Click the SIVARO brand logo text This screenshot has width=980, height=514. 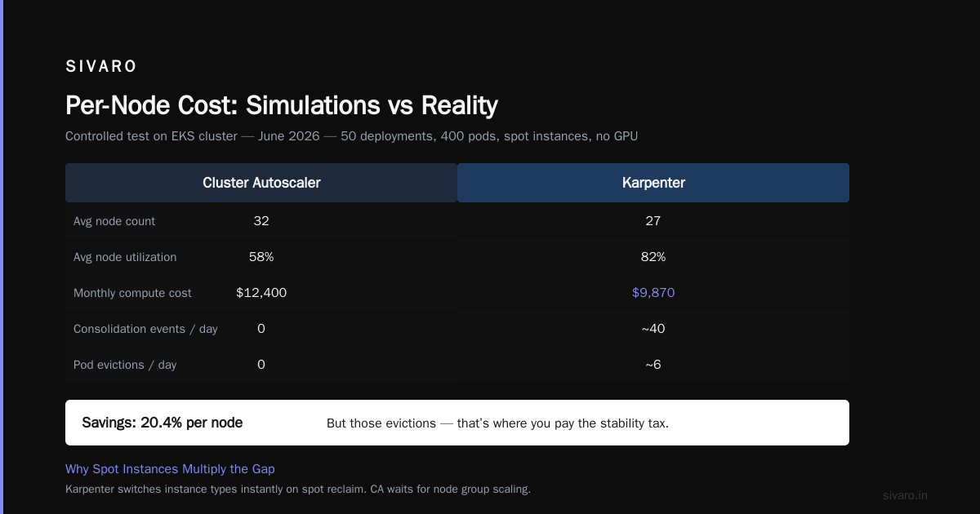[101, 67]
